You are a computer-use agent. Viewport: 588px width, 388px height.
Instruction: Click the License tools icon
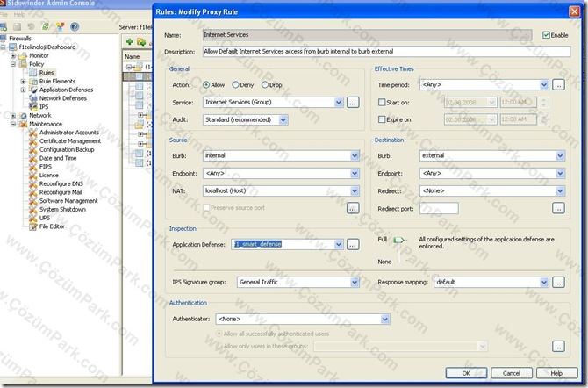point(33,176)
